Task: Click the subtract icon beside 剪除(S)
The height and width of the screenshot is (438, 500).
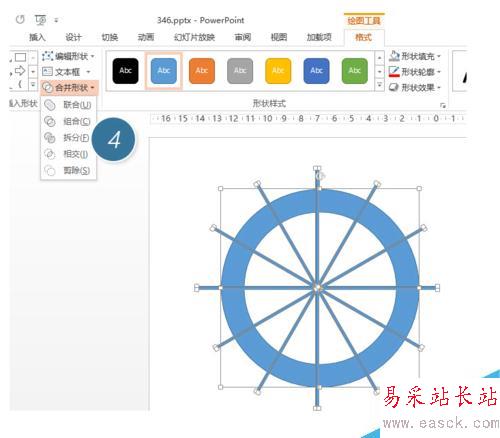Action: click(50, 171)
